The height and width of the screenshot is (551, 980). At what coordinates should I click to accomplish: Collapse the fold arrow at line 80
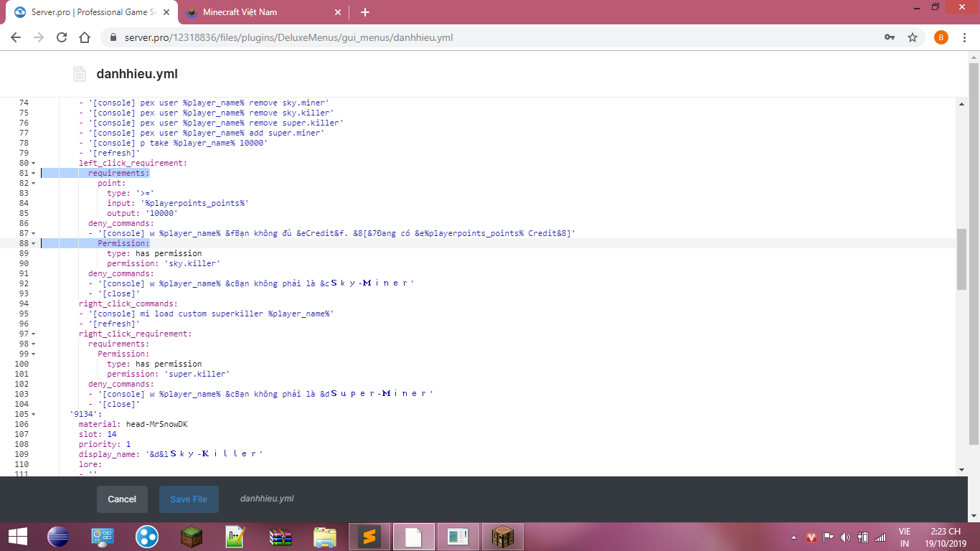(x=33, y=163)
